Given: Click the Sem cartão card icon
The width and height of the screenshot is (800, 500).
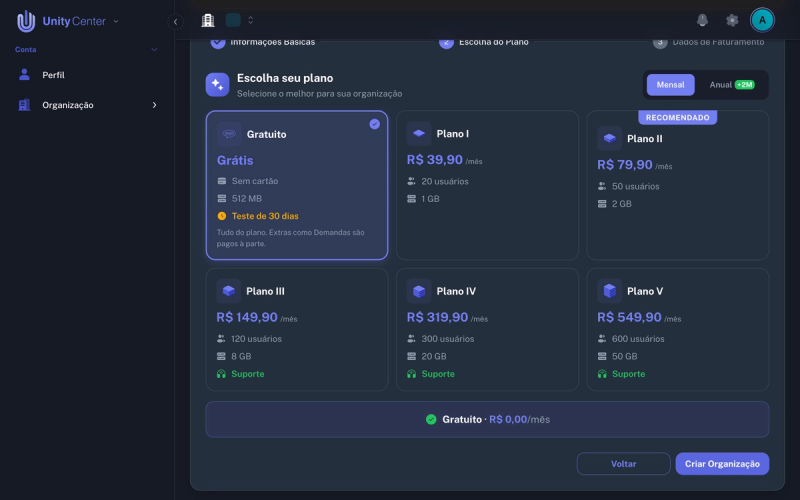Looking at the screenshot, I should [x=221, y=181].
